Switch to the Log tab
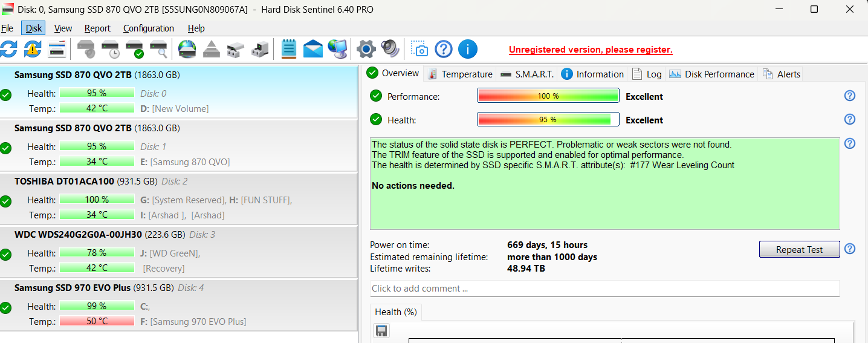 click(647, 74)
